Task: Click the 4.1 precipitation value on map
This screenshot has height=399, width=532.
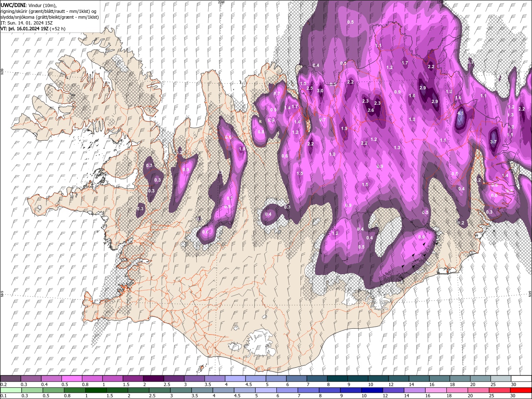Action: pos(461,113)
